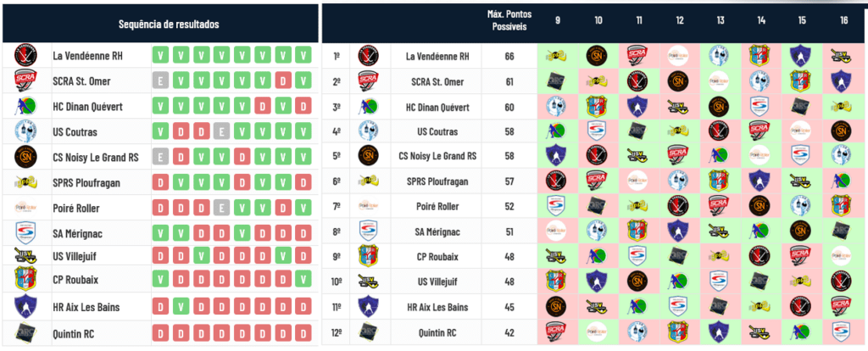Click the 66 max points value

pyautogui.click(x=509, y=56)
